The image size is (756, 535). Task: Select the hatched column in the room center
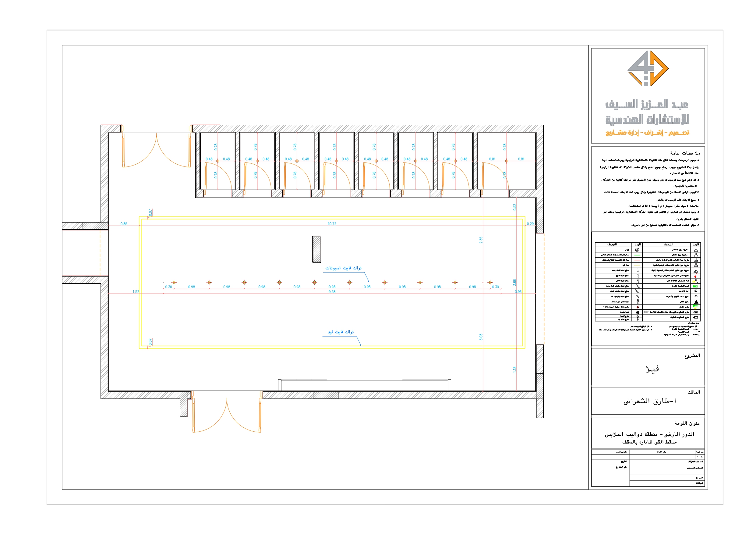(316, 249)
